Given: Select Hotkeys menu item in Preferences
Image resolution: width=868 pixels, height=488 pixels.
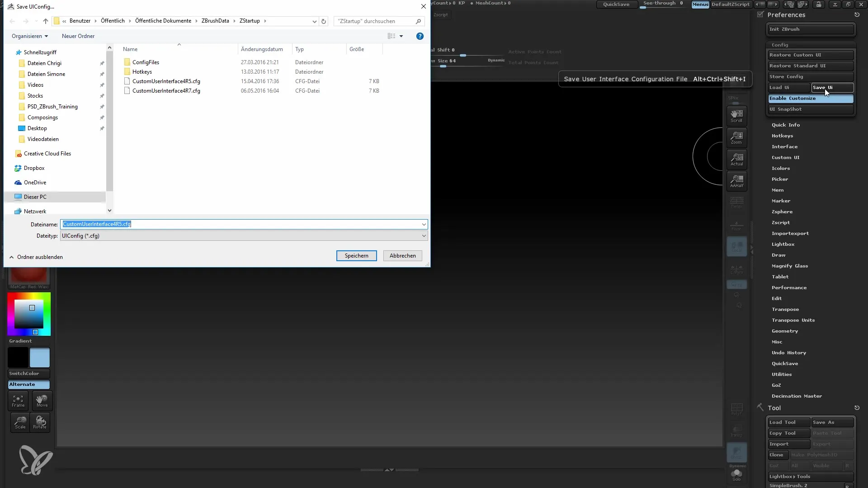Looking at the screenshot, I should pos(782,135).
